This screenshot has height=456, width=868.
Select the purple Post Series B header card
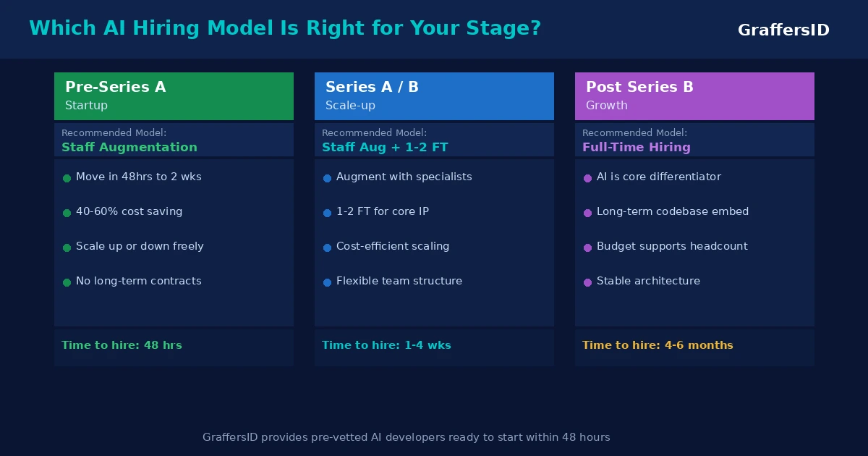point(694,96)
